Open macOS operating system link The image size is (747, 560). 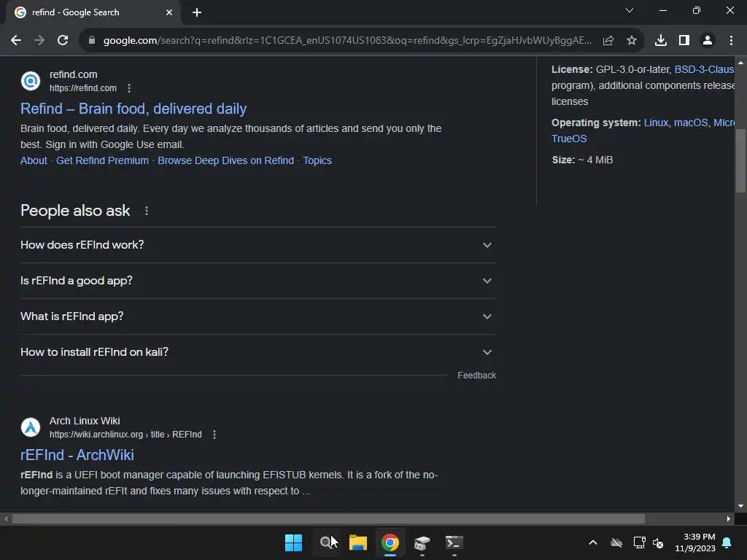[691, 122]
